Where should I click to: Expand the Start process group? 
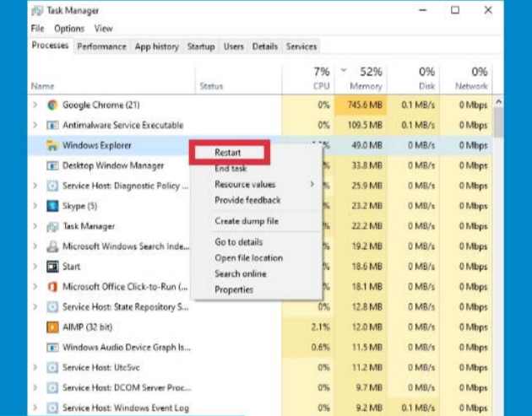35,267
